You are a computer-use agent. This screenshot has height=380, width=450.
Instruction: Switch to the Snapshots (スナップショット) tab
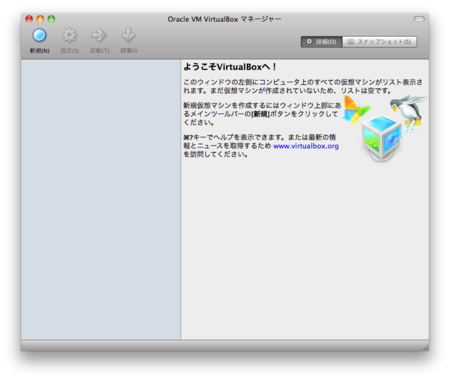click(379, 42)
